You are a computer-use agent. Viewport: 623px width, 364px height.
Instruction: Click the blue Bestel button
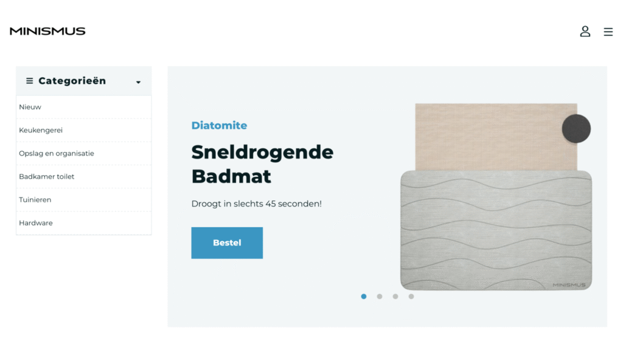coord(227,243)
